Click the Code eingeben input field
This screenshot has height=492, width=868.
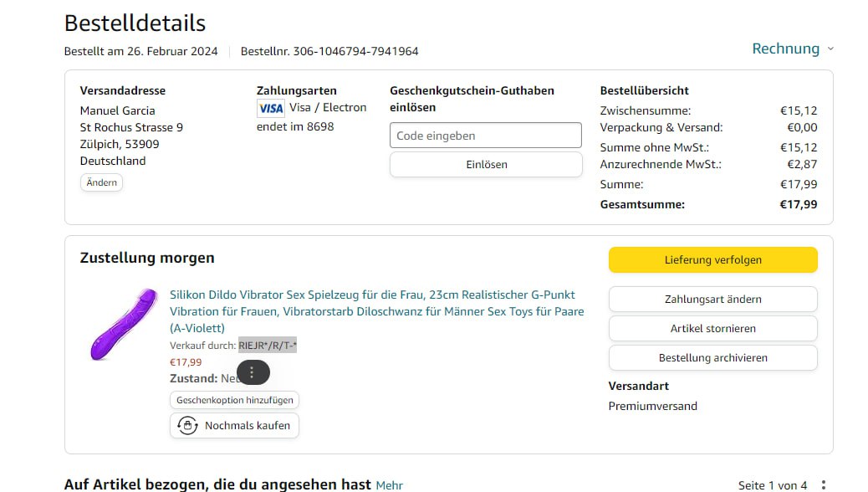[485, 136]
